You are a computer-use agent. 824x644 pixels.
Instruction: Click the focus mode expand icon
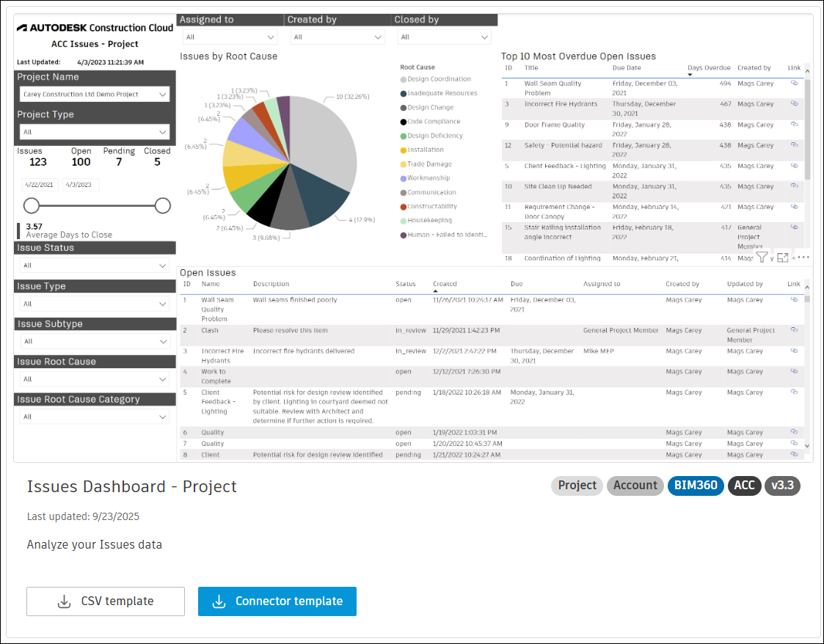click(x=782, y=257)
